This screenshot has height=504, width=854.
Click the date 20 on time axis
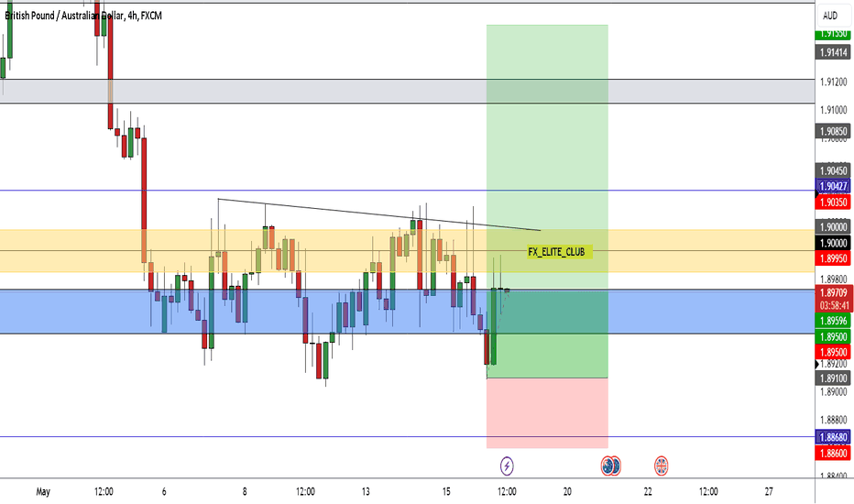[567, 491]
